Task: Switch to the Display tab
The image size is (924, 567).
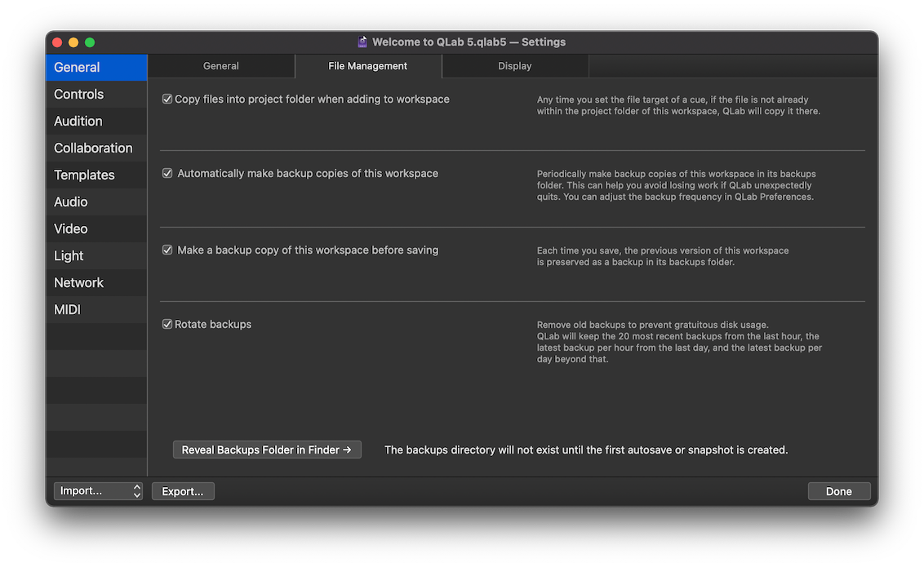Action: [x=514, y=66]
